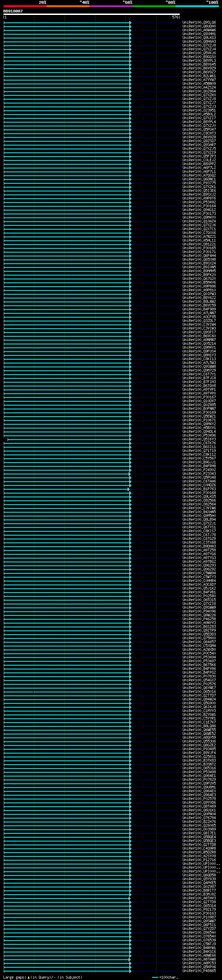The image size is (222, 980).
Task: Select hit label UniRef100_P0C540
Action: pos(199,653)
